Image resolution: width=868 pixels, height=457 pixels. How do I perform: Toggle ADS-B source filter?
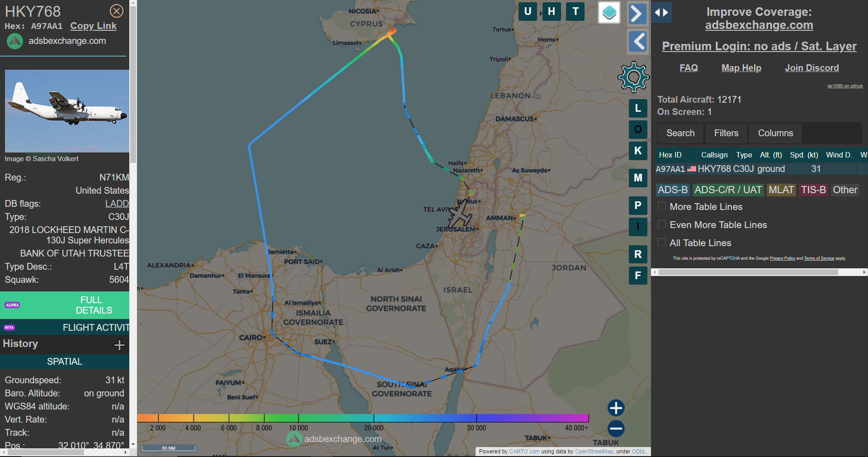[673, 190]
